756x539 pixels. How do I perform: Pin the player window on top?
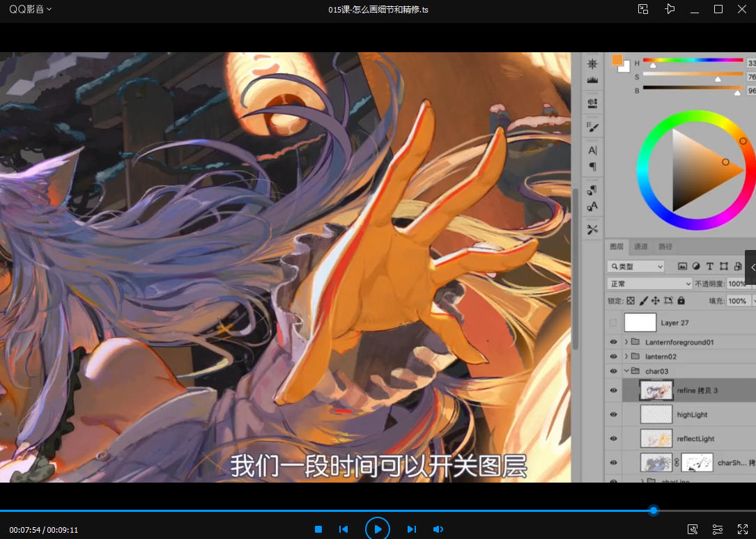click(x=670, y=9)
